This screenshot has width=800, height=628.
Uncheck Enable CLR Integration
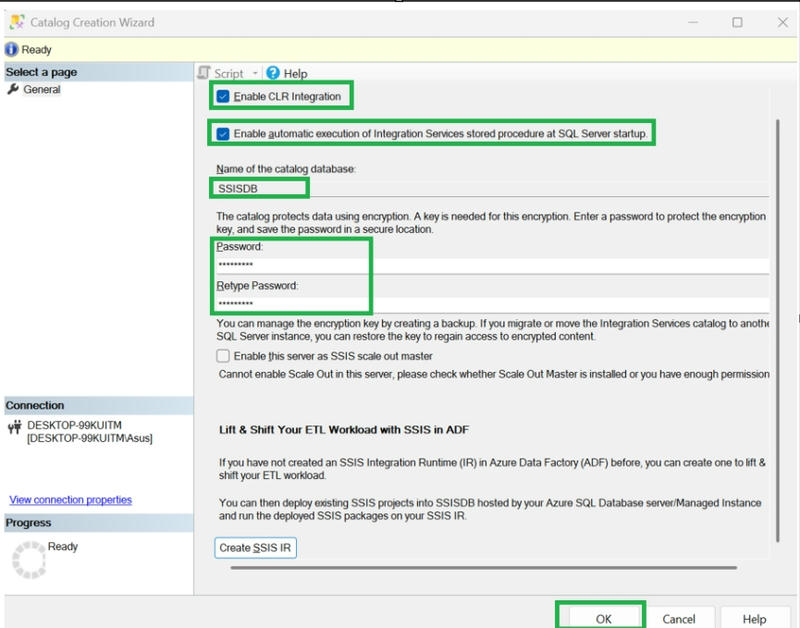coord(222,96)
